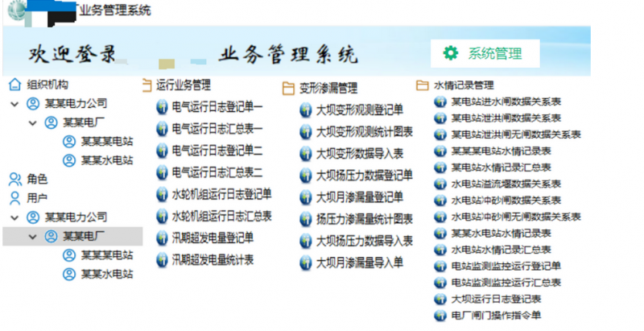Click the globe icon beside 电气运行日志登记单一

pyautogui.click(x=161, y=106)
